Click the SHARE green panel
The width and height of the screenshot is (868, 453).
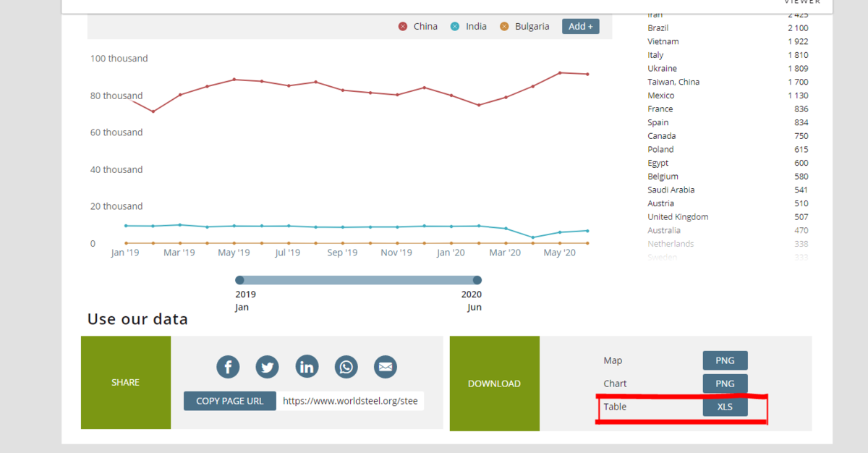point(126,382)
